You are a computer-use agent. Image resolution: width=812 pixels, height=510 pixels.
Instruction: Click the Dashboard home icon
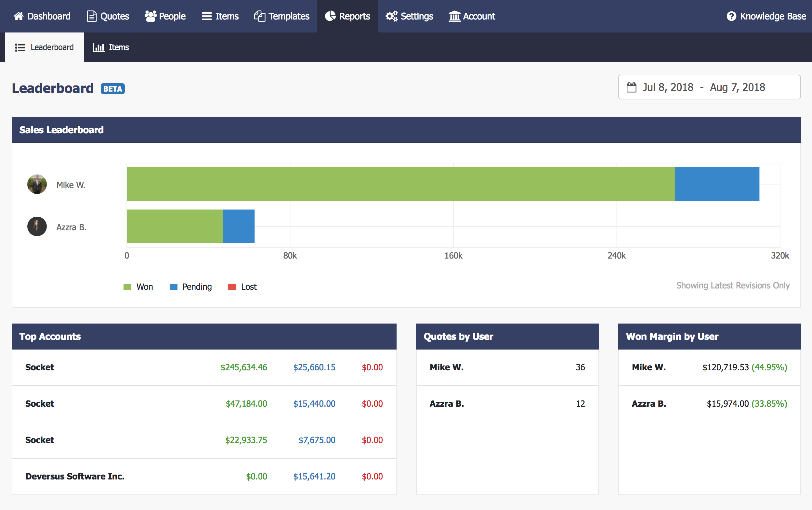pyautogui.click(x=19, y=16)
